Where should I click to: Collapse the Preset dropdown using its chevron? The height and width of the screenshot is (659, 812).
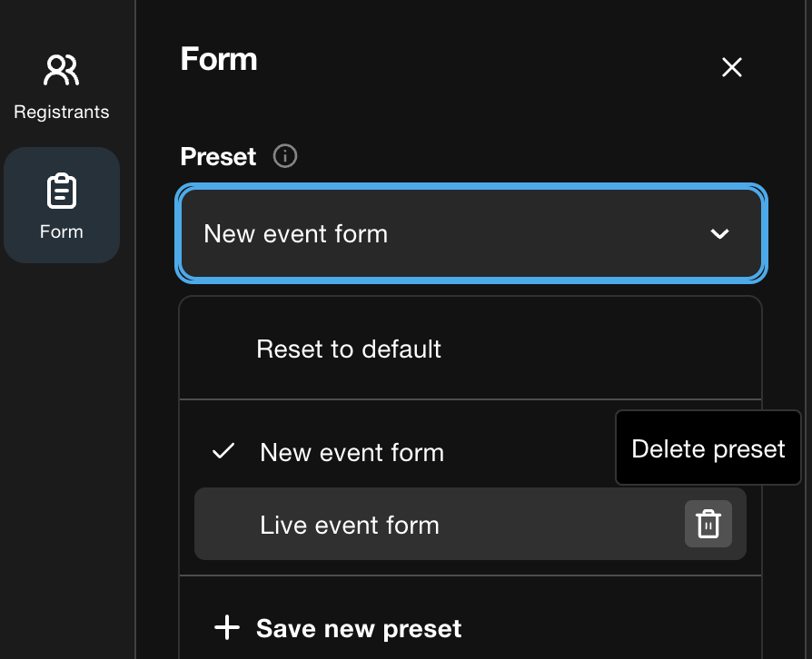(x=719, y=234)
